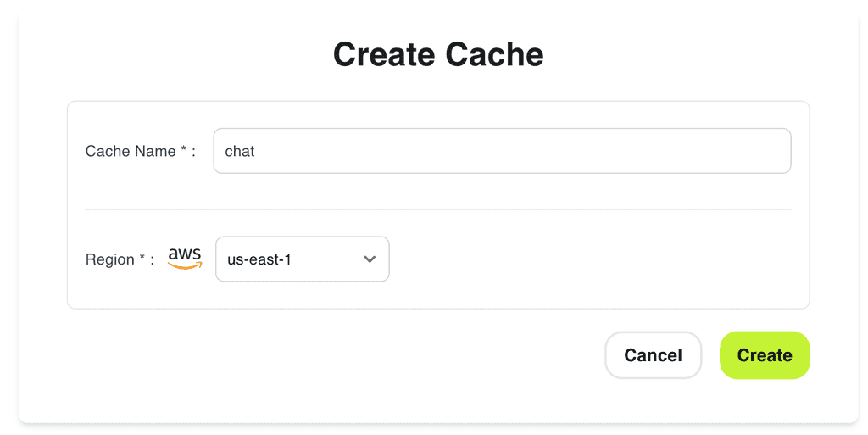This screenshot has height=435, width=868.
Task: Click the word Cache in the heading
Action: coord(495,54)
